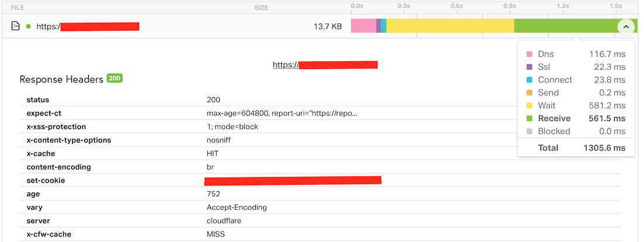Click the SIZE column header

coord(261,8)
